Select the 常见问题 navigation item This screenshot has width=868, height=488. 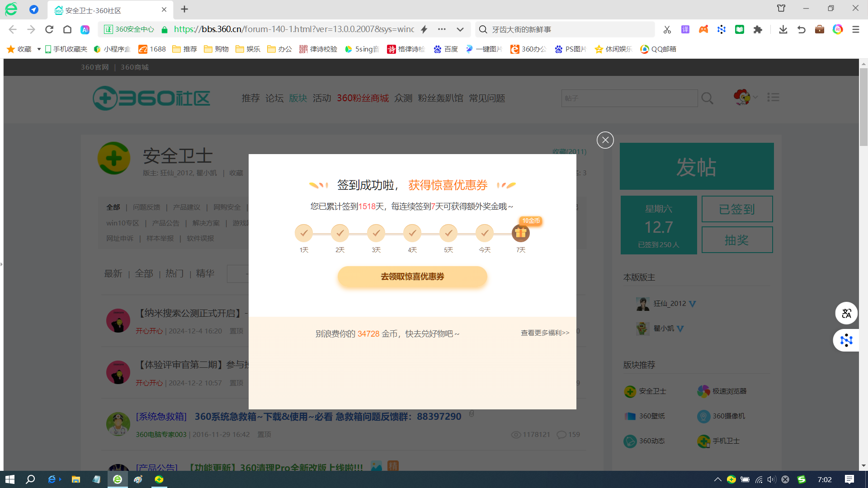pos(487,98)
